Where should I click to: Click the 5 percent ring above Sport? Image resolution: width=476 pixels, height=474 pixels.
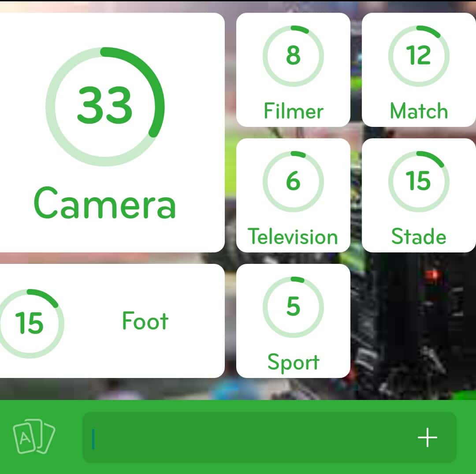tap(293, 307)
